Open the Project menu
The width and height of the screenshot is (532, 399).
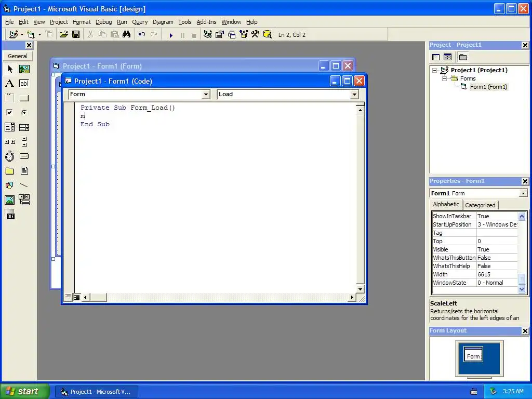59,22
